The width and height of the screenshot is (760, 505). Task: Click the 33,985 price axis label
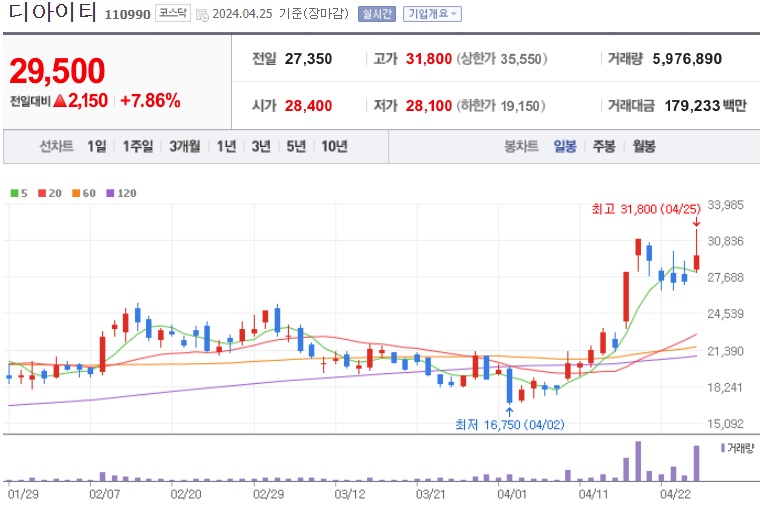pyautogui.click(x=725, y=205)
